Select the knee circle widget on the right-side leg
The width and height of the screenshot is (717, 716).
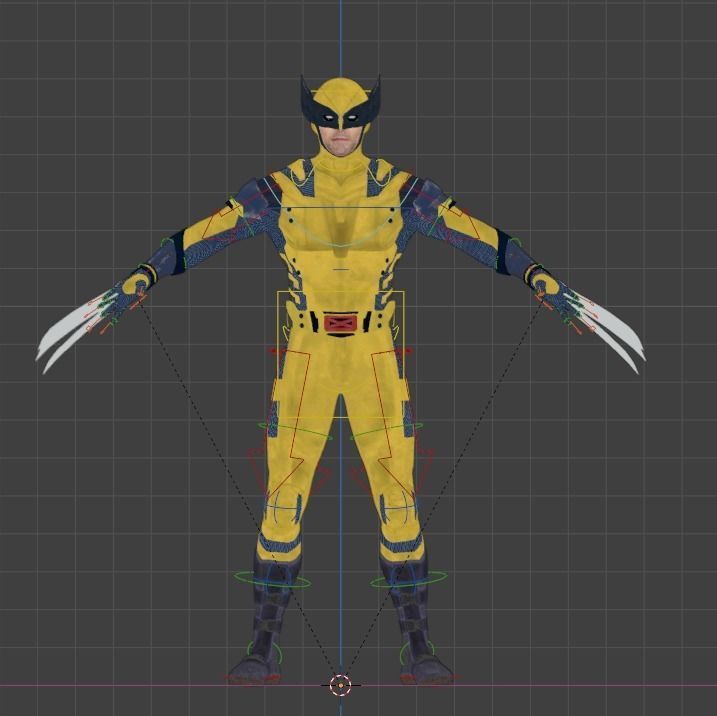pyautogui.click(x=399, y=508)
